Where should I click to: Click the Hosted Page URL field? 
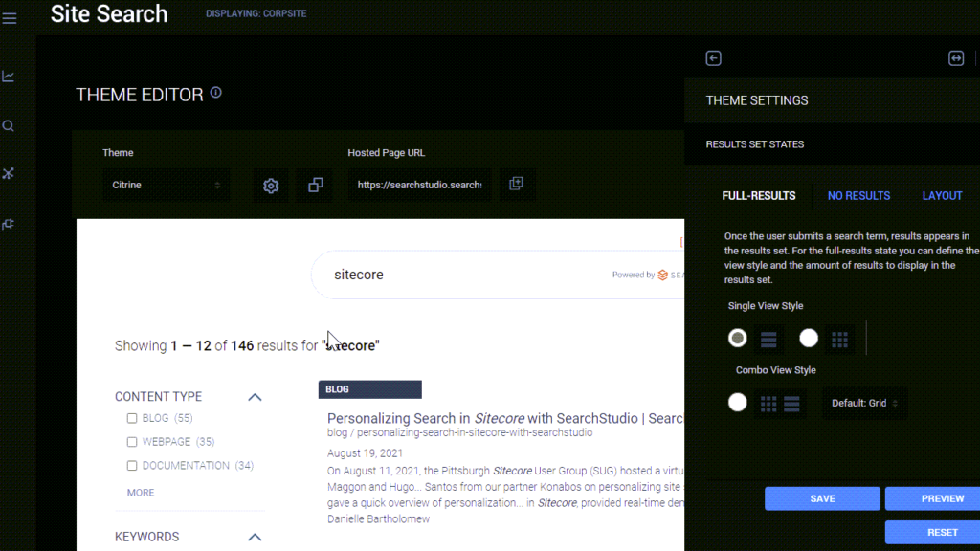tap(419, 185)
